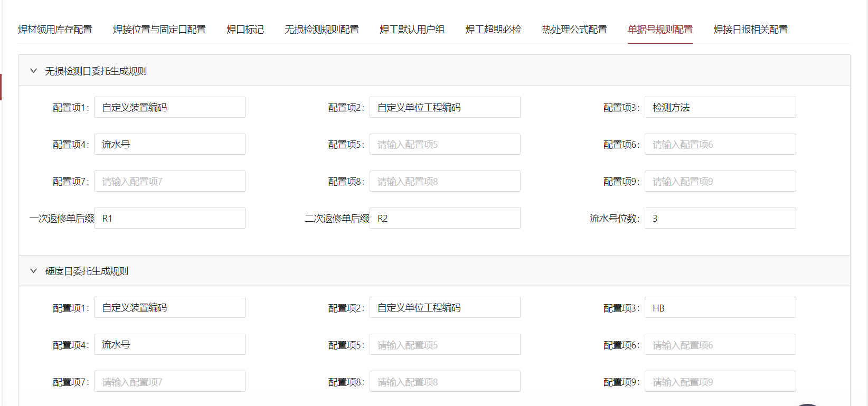Click empty 配置项7 field in 硬度日委托生成规则 section
This screenshot has width=868, height=406.
point(169,381)
